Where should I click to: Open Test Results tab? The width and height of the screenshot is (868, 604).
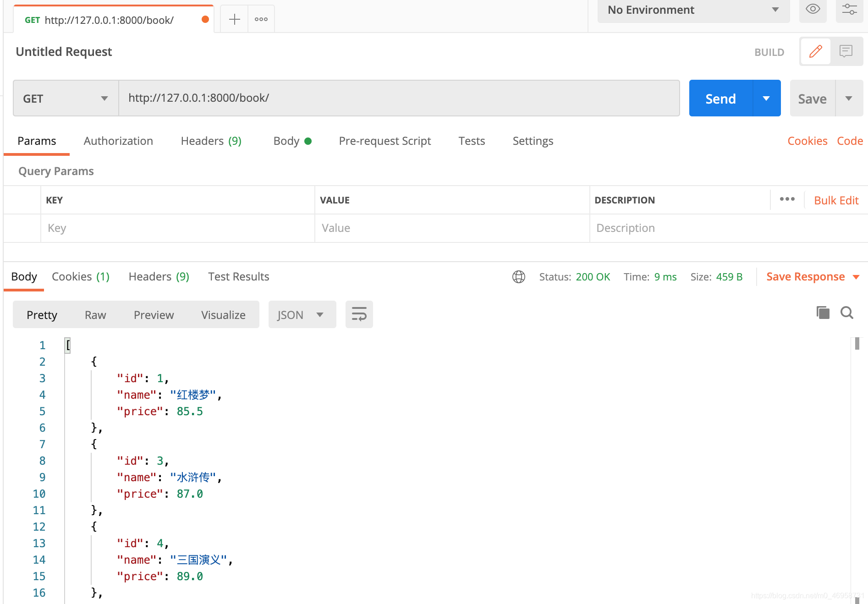coord(239,277)
